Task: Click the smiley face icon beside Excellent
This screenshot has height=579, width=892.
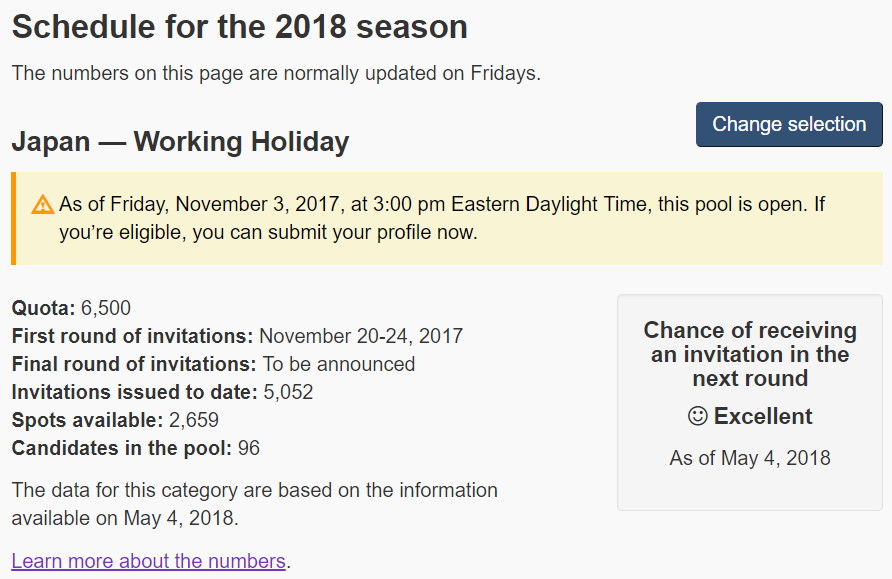Action: point(697,416)
